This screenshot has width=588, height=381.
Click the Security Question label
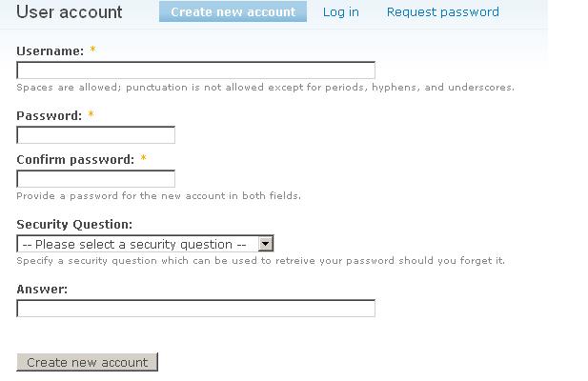pos(74,225)
